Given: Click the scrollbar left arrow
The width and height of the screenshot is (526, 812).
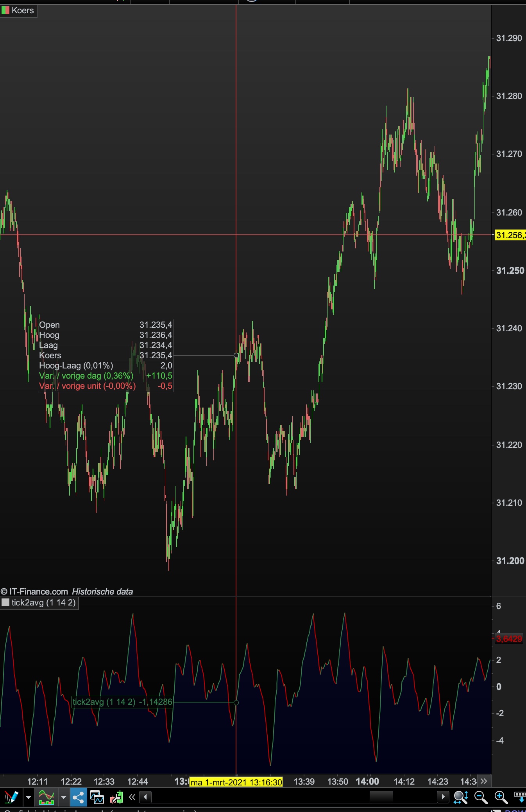Looking at the screenshot, I should pos(145,797).
